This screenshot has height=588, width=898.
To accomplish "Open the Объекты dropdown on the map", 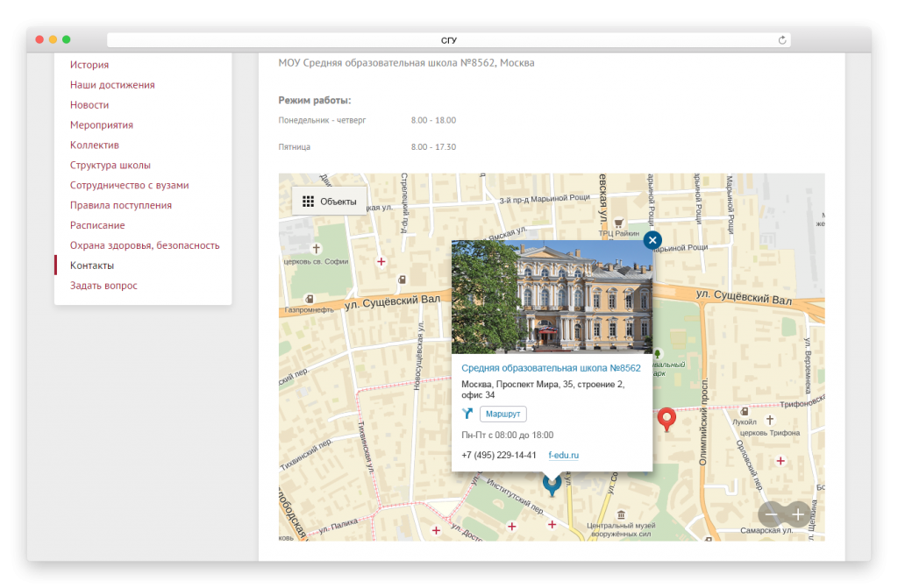I will tap(329, 202).
